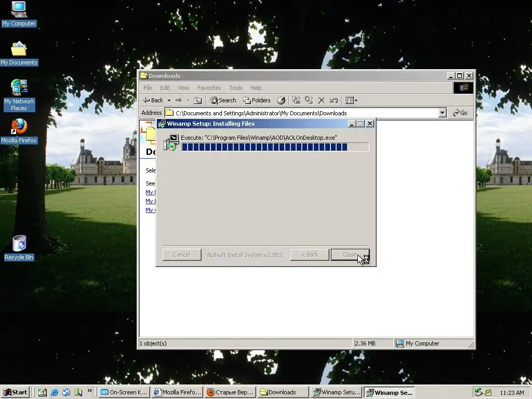Screen dimensions: 532x399
Task: Open the View menu in Downloads window
Action: [183, 88]
